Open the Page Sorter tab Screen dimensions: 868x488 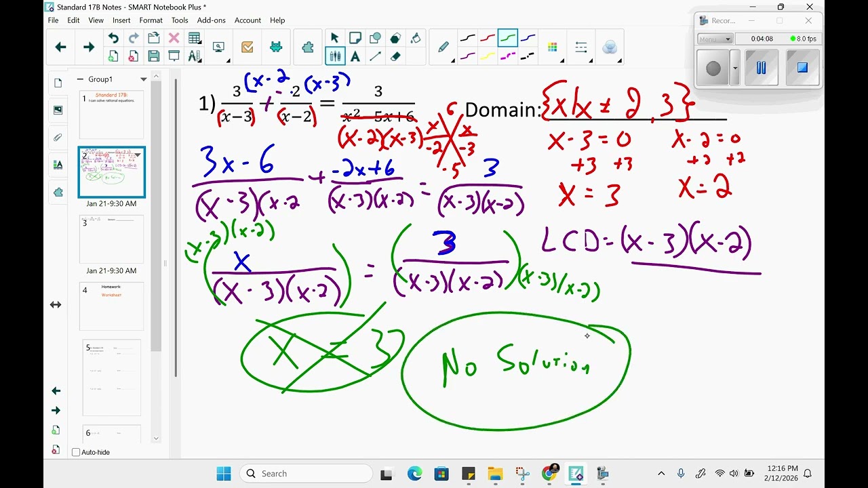pyautogui.click(x=58, y=83)
